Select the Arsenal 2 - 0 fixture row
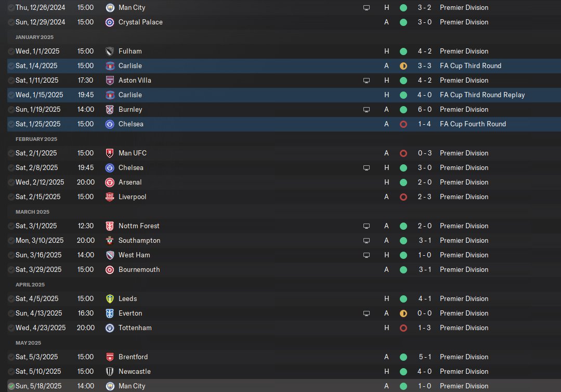 pyautogui.click(x=284, y=182)
